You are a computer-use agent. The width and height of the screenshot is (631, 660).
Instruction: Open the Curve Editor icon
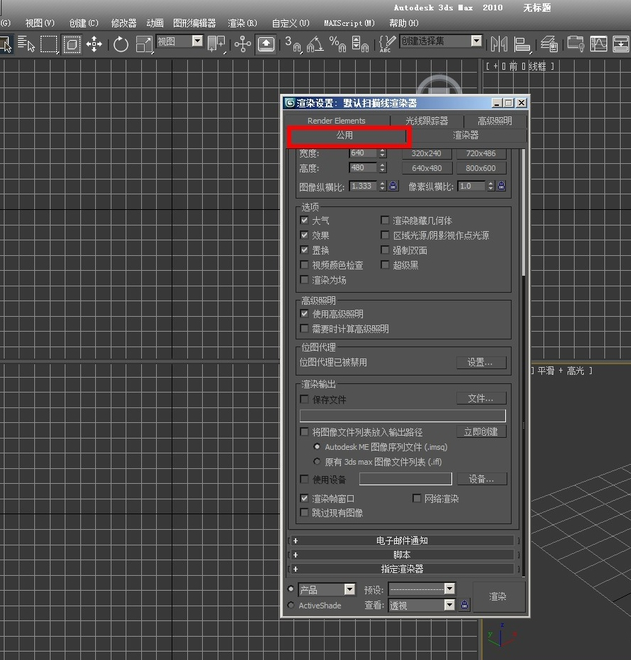tap(598, 44)
